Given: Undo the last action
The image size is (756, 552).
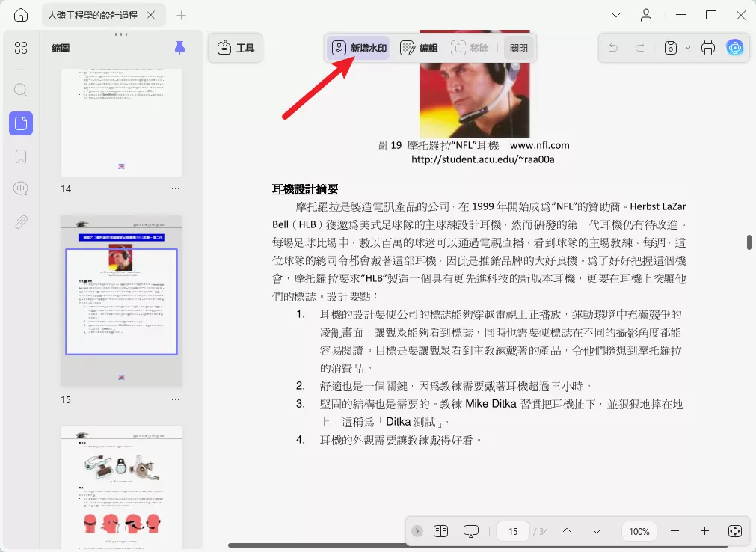Looking at the screenshot, I should tap(613, 48).
